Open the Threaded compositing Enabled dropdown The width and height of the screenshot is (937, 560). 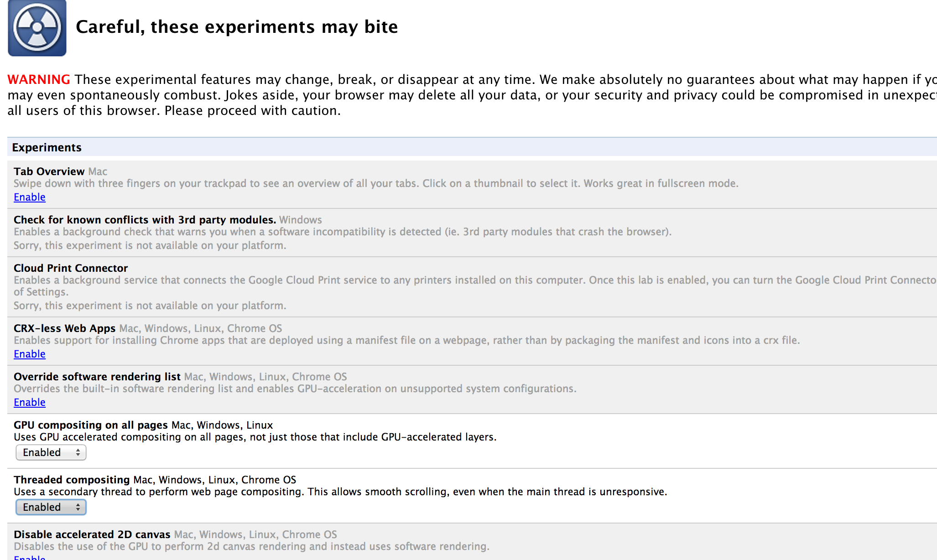51,507
